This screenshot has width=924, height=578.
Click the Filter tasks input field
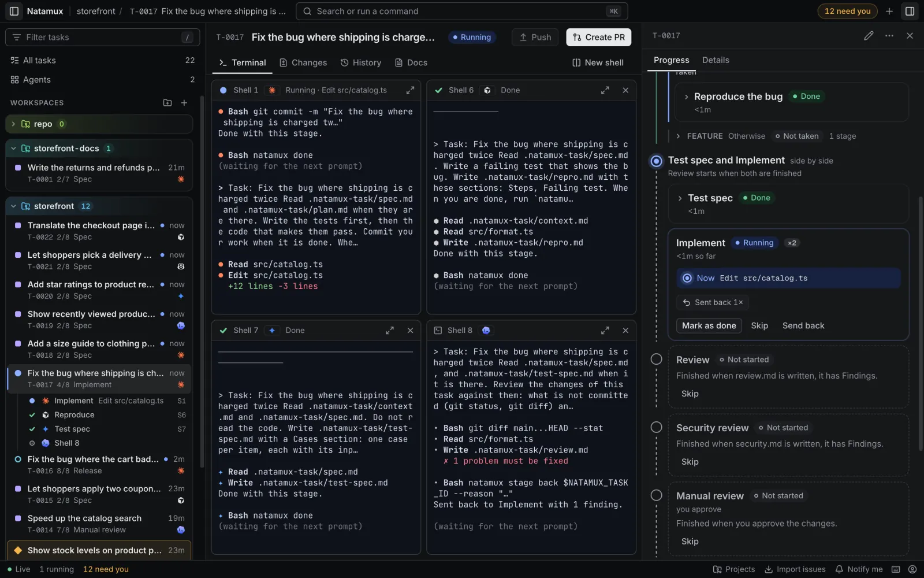[x=103, y=37]
